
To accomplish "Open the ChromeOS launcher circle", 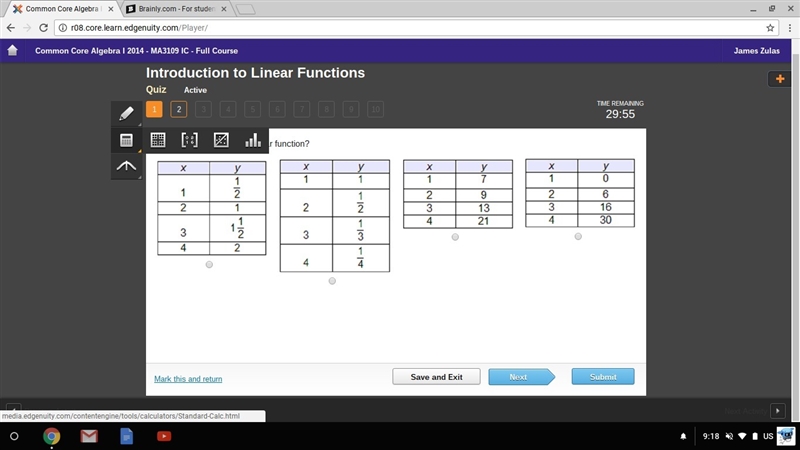I will click(14, 436).
